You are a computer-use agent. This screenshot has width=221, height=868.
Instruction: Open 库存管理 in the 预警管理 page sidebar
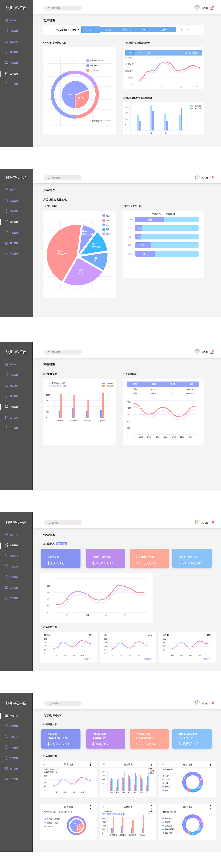pos(11,396)
